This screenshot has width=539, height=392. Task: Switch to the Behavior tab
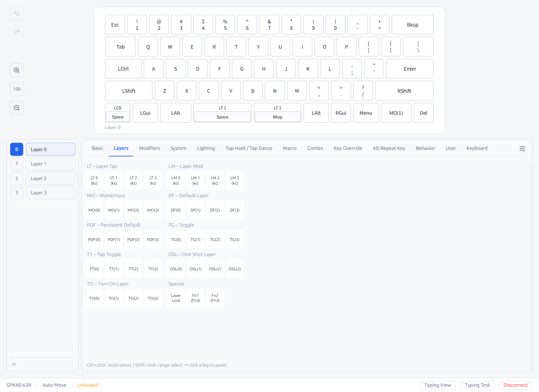tap(425, 148)
